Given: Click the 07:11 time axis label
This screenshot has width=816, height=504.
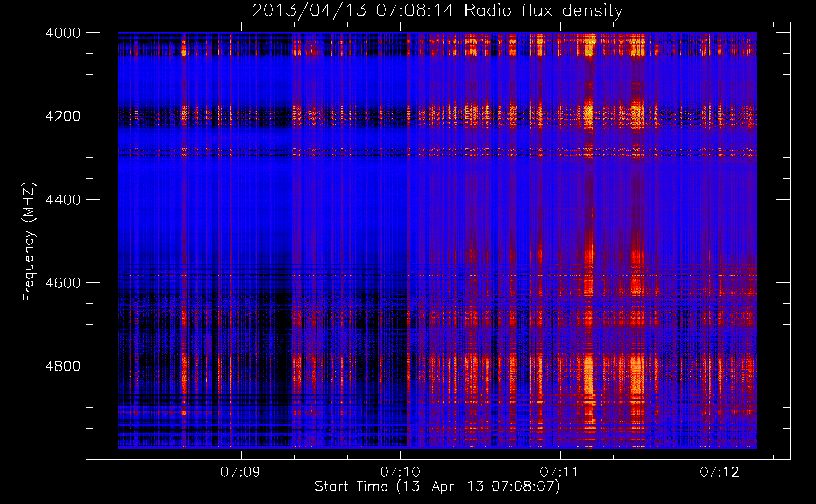Looking at the screenshot, I should pos(560,472).
